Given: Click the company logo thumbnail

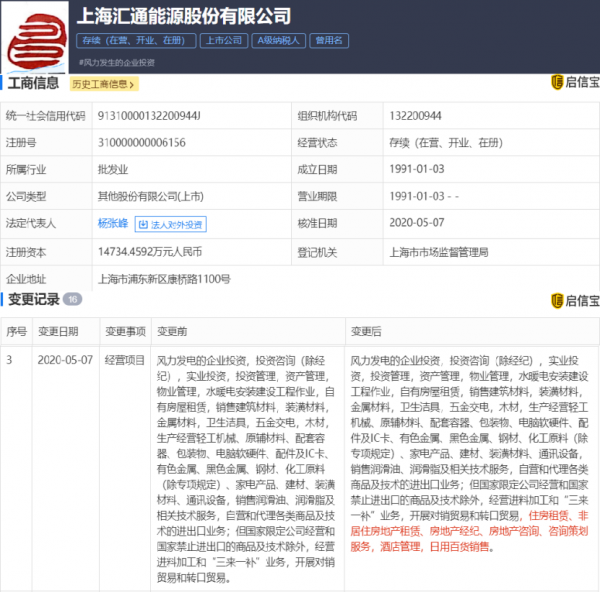Looking at the screenshot, I should pyautogui.click(x=36, y=38).
